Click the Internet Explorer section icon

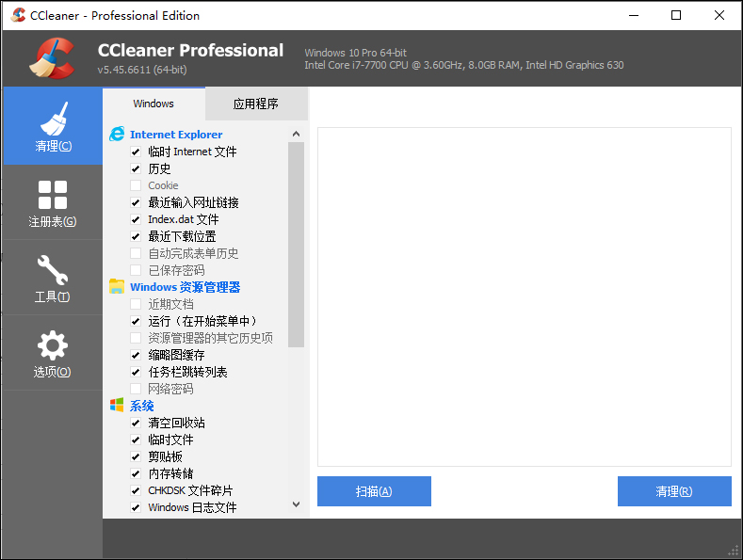click(x=117, y=134)
